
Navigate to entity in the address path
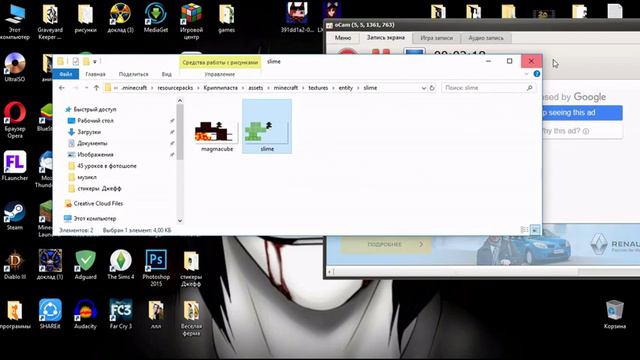pyautogui.click(x=345, y=88)
